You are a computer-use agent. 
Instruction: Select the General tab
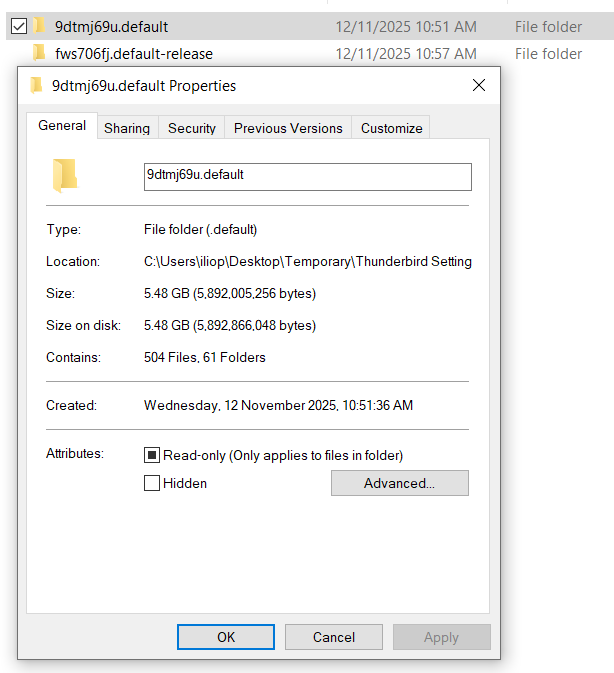(x=62, y=125)
